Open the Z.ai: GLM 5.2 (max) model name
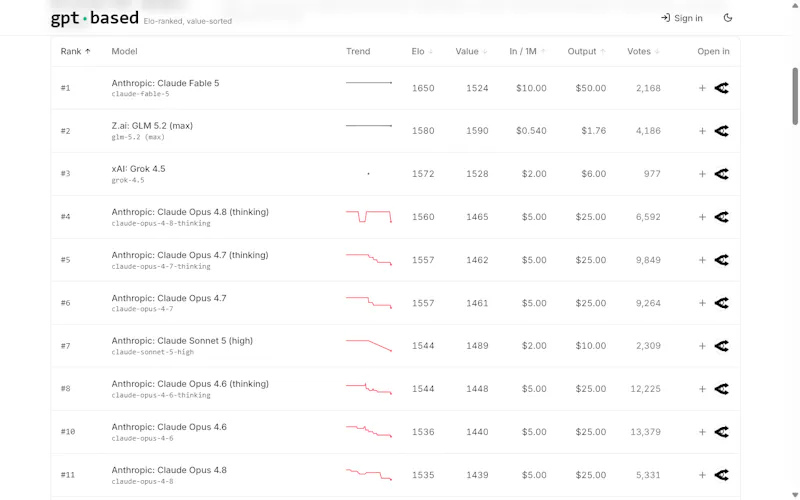This screenshot has height=500, width=800. coord(152,126)
